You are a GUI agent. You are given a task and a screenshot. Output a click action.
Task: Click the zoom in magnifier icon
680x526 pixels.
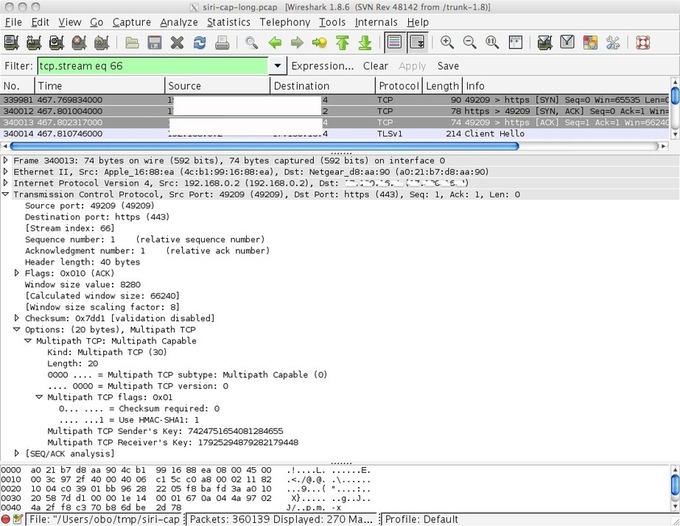coord(447,43)
